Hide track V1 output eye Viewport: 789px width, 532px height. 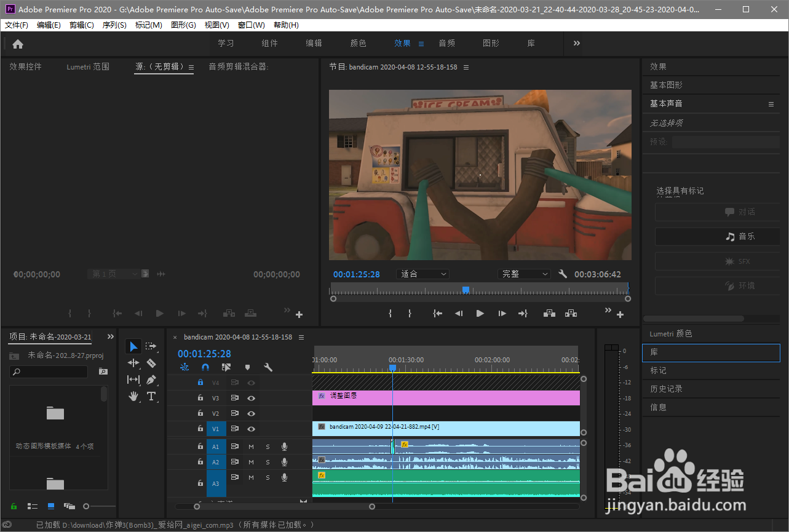tap(251, 429)
